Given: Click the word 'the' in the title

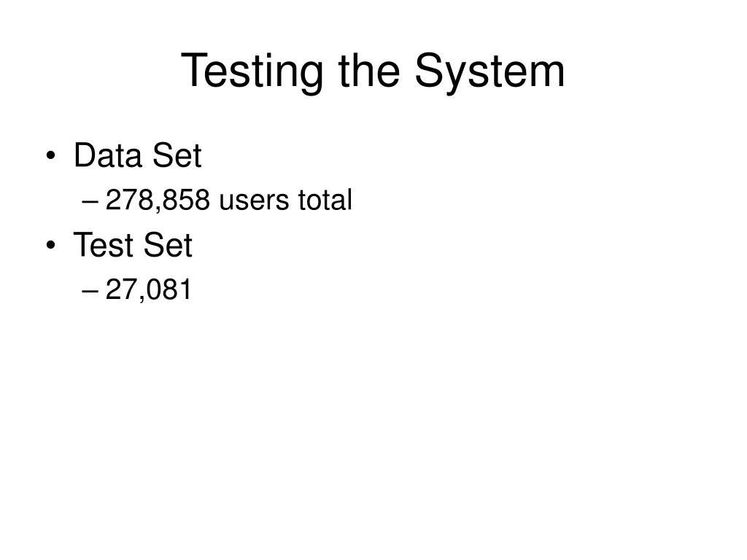Looking at the screenshot, I should [368, 70].
